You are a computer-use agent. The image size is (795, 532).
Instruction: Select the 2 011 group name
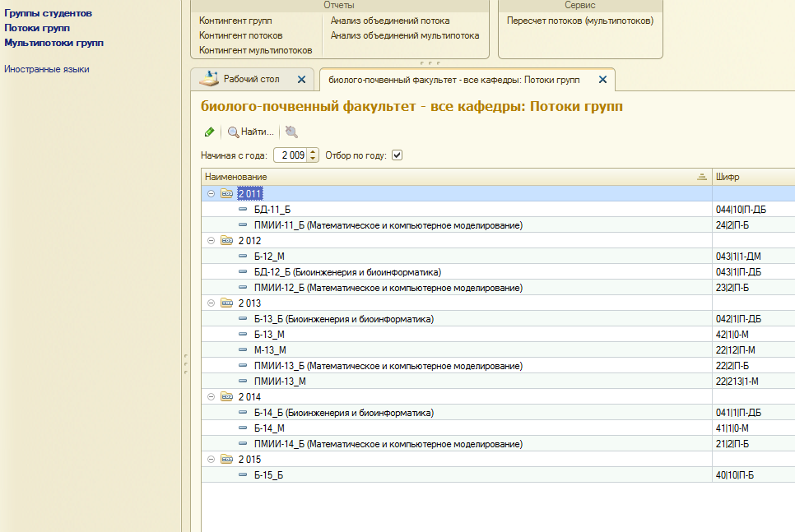pyautogui.click(x=249, y=193)
